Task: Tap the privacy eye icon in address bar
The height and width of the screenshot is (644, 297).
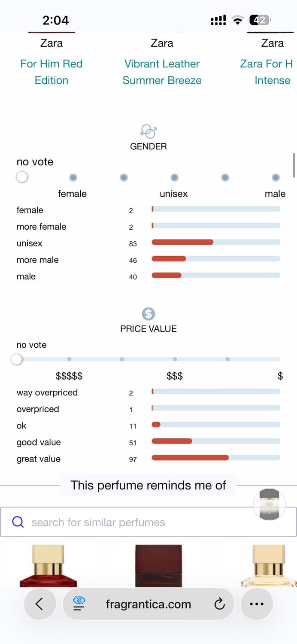Action: click(x=79, y=604)
